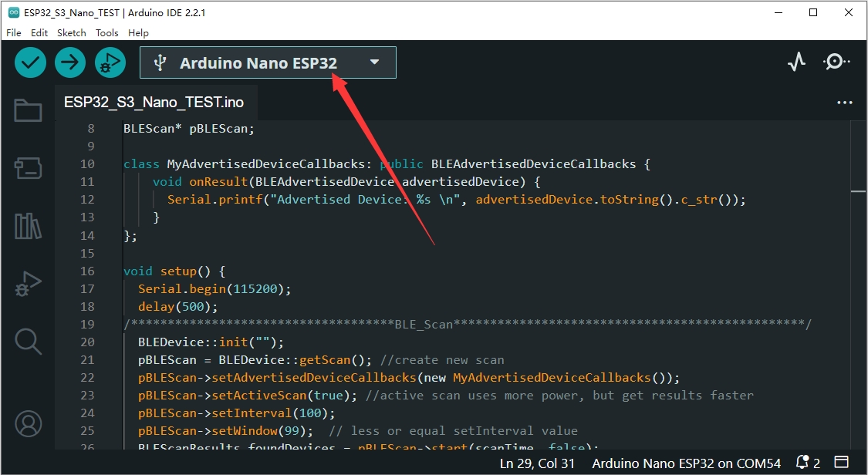This screenshot has width=868, height=475.
Task: Open the Tools menu
Action: pyautogui.click(x=107, y=33)
